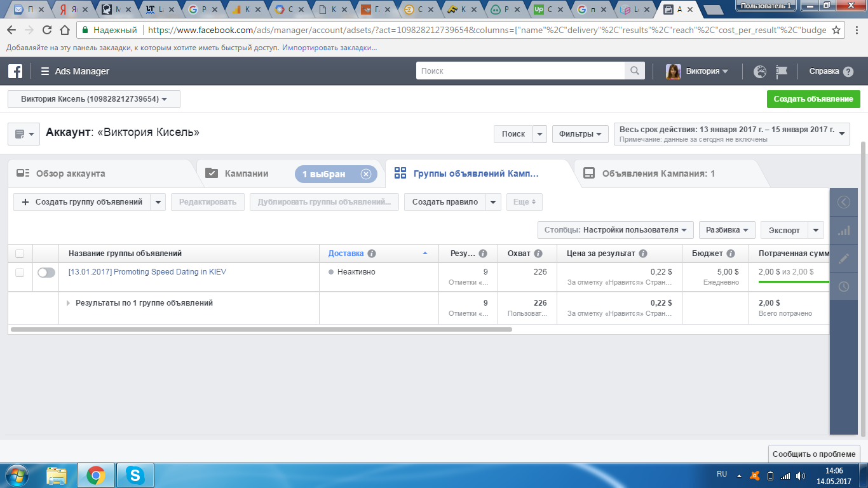Screen dimensions: 868x488
Task: Click the flag Pages icon in header
Action: click(782, 71)
